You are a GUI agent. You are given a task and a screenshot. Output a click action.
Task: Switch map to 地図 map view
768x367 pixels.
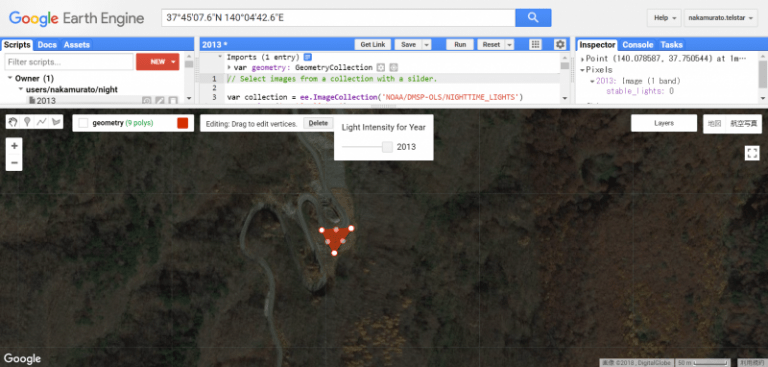click(715, 123)
